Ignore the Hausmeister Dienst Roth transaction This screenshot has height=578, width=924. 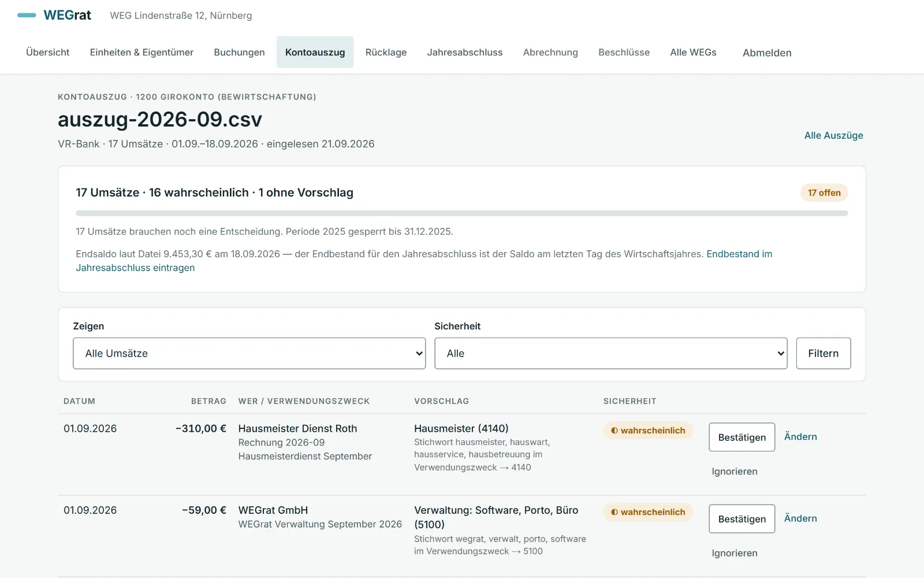(x=735, y=471)
